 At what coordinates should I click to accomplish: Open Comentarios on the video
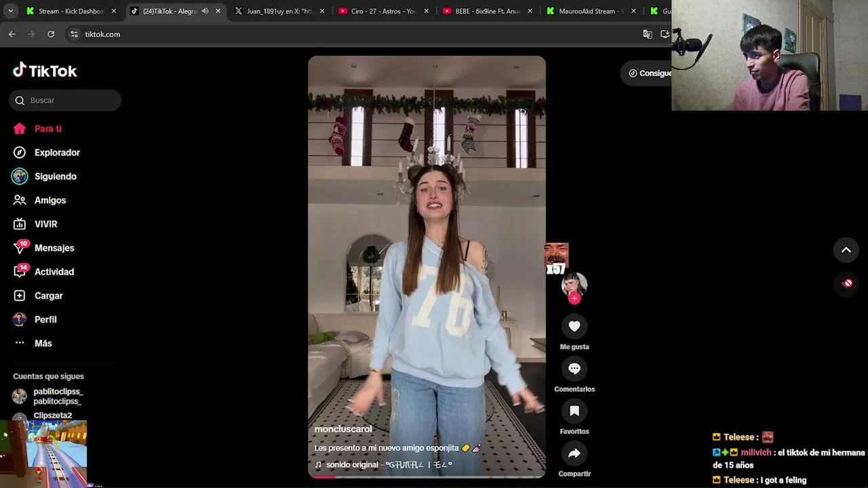pos(574,369)
